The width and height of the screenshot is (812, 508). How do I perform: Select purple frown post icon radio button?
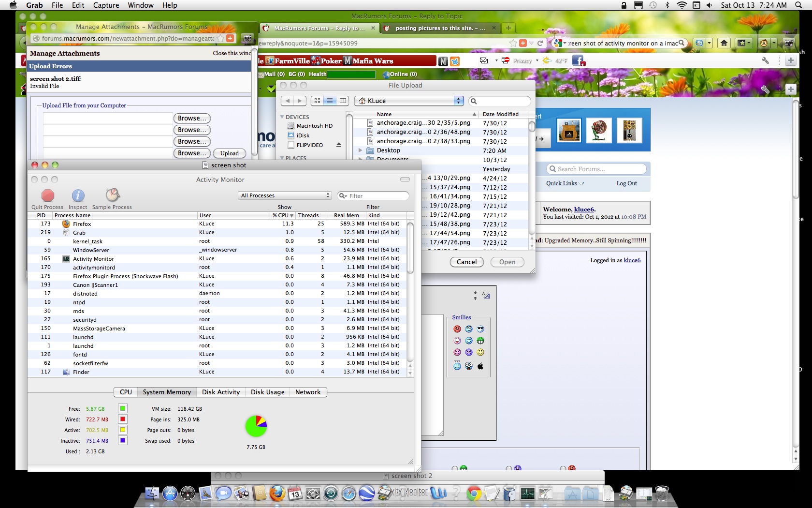coord(509,469)
